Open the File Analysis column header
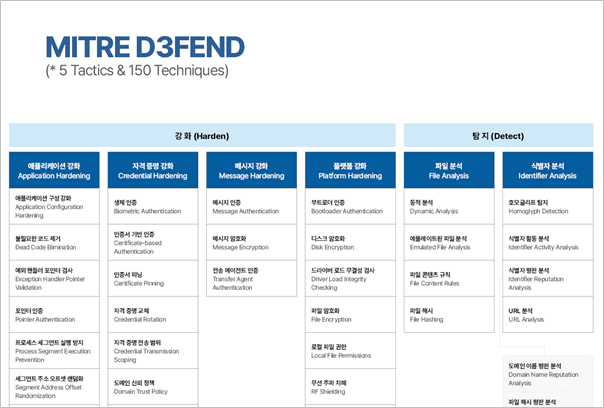The height and width of the screenshot is (408, 604). pos(449,170)
